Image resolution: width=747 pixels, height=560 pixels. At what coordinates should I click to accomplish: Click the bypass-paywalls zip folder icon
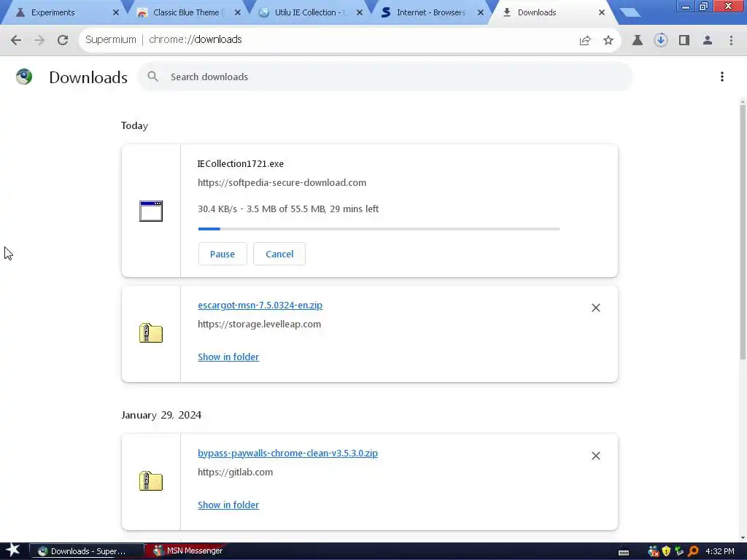tap(151, 481)
